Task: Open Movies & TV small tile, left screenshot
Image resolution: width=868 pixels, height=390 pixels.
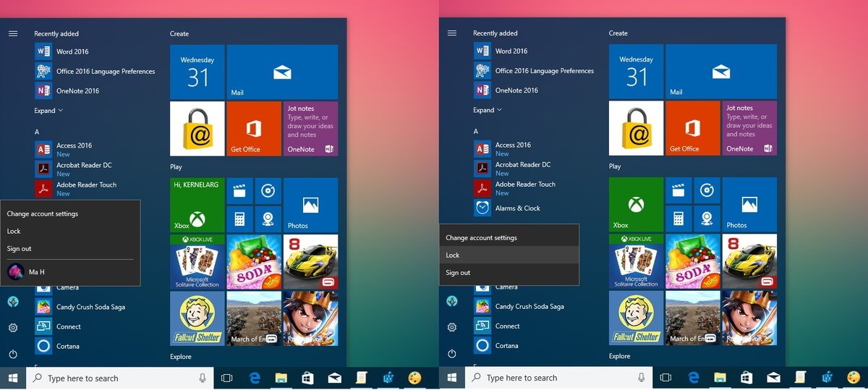Action: click(239, 191)
